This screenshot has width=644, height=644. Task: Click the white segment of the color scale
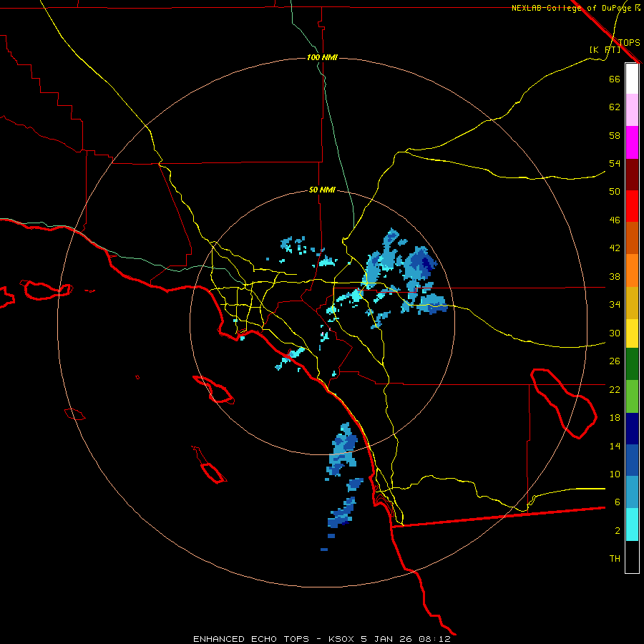pyautogui.click(x=632, y=79)
